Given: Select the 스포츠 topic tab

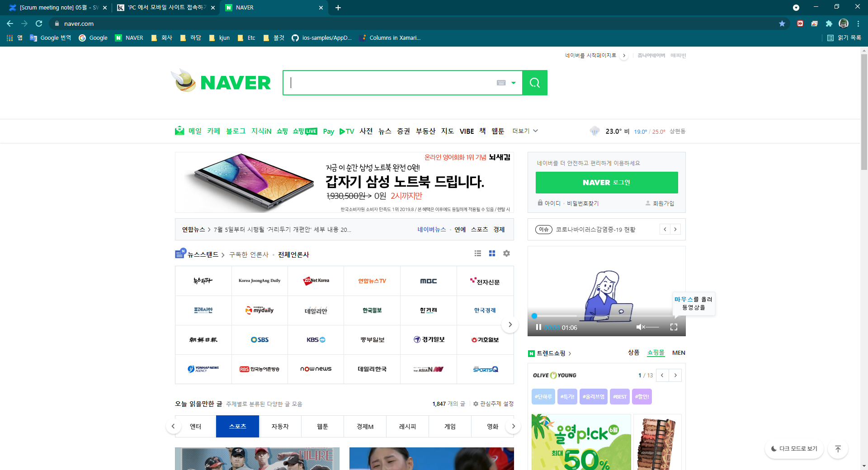Looking at the screenshot, I should [237, 427].
